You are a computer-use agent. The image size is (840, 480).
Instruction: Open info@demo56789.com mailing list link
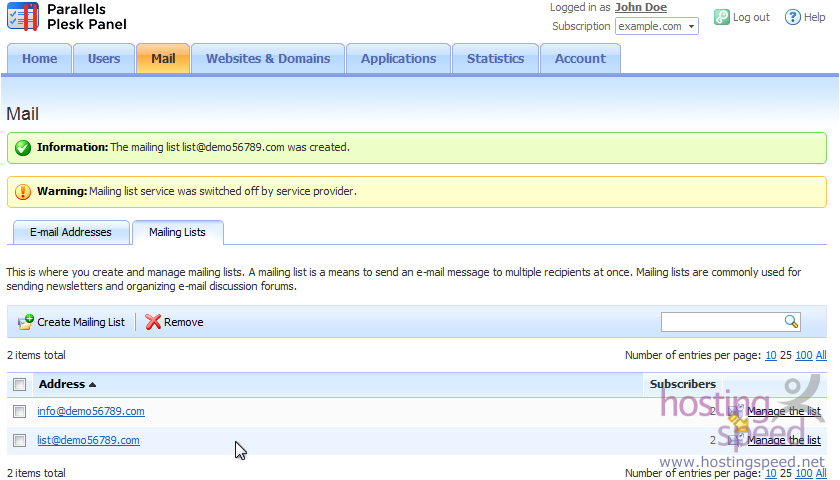pos(91,411)
